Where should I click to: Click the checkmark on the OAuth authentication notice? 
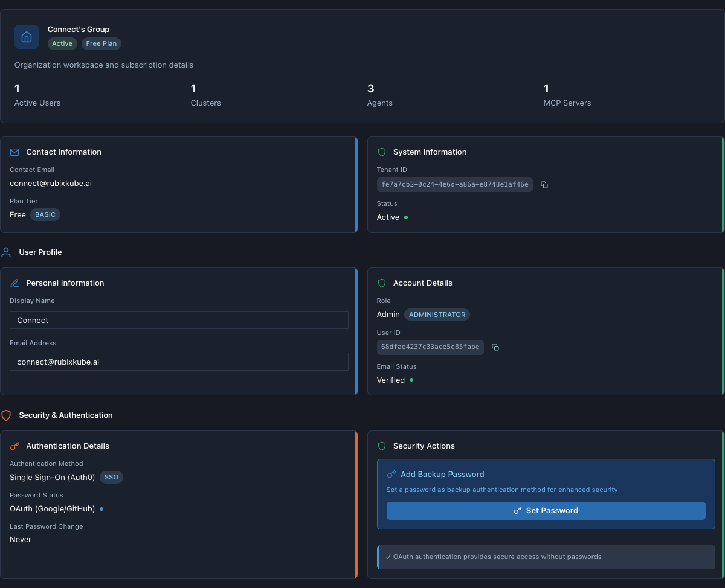[388, 557]
